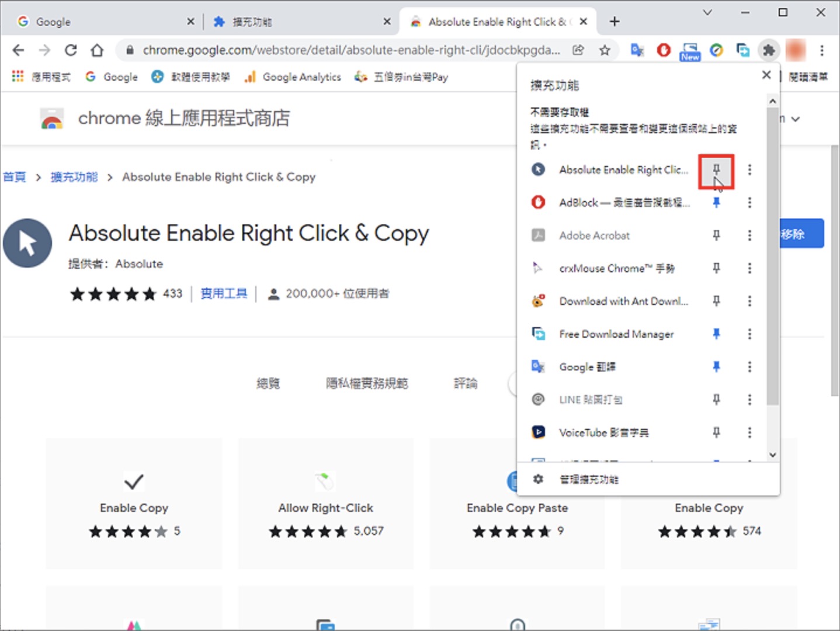The height and width of the screenshot is (631, 840).
Task: Bookmark this page with star
Action: (605, 50)
